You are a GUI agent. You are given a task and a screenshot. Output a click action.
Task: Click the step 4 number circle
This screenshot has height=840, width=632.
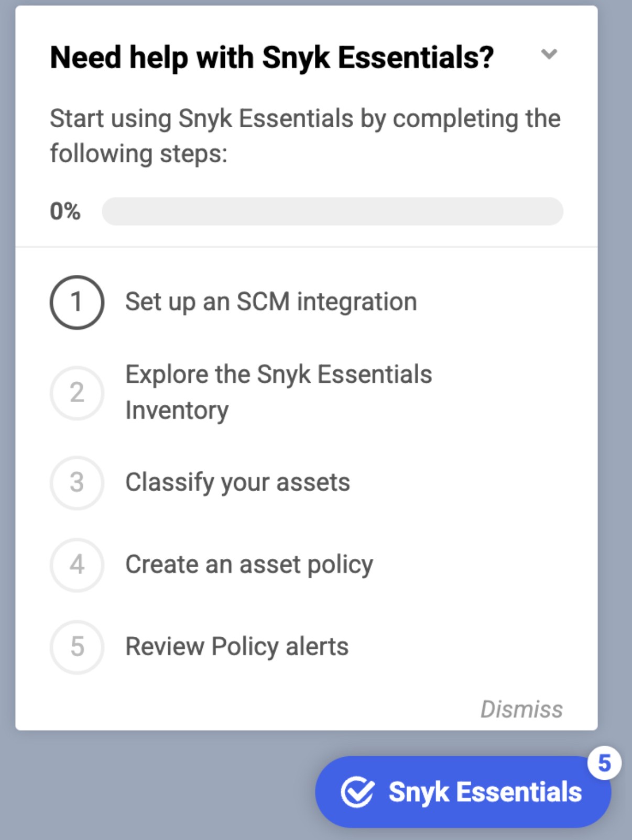pyautogui.click(x=77, y=565)
